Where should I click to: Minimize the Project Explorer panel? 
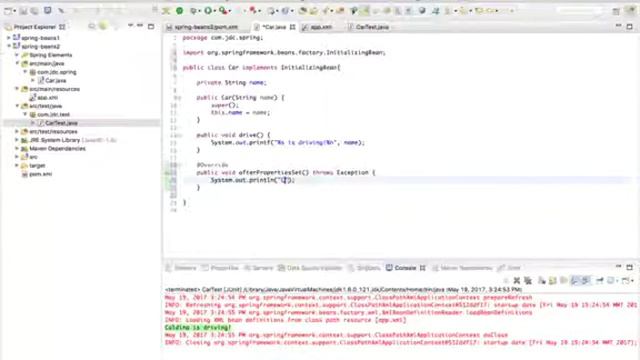(140, 26)
